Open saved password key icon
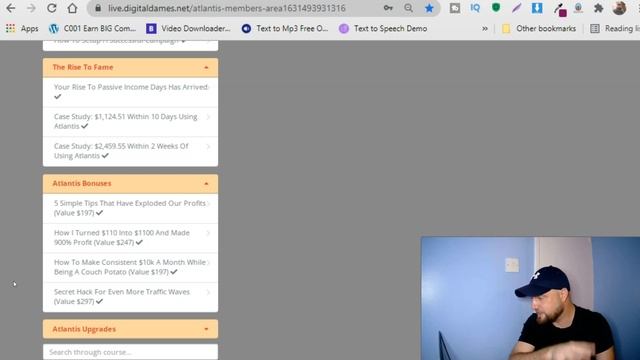 point(388,8)
